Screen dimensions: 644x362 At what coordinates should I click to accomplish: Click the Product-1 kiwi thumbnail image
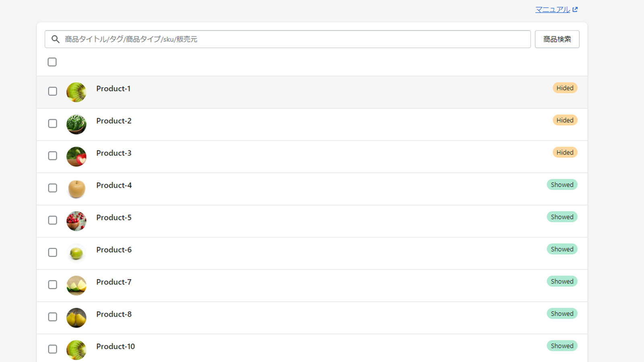76,92
